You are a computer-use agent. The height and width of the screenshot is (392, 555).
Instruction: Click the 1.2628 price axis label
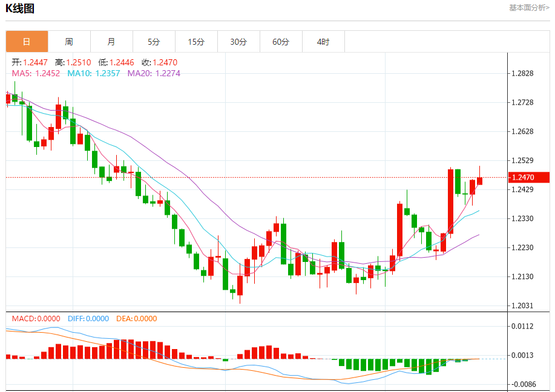click(522, 131)
